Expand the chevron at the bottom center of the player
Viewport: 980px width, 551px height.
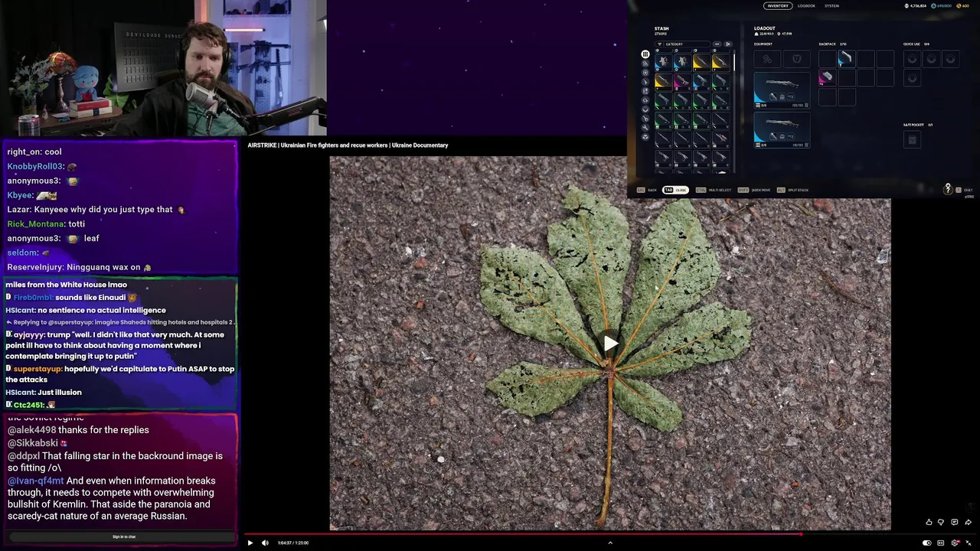(x=610, y=543)
